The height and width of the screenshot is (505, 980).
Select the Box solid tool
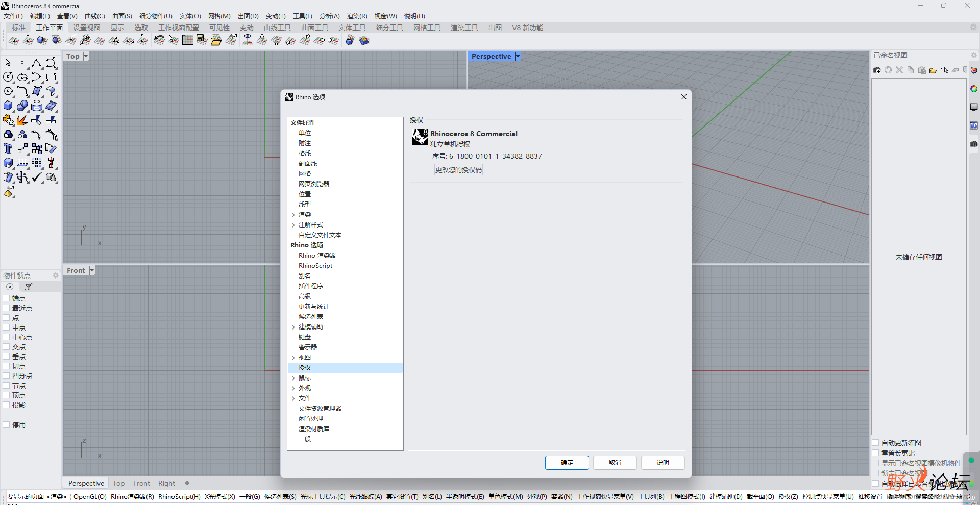pyautogui.click(x=8, y=106)
